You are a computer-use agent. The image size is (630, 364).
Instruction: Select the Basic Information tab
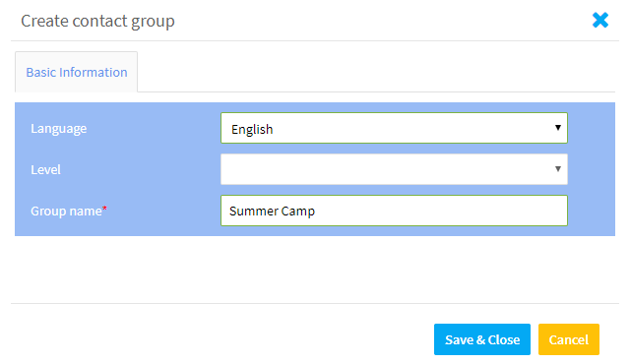coord(77,72)
